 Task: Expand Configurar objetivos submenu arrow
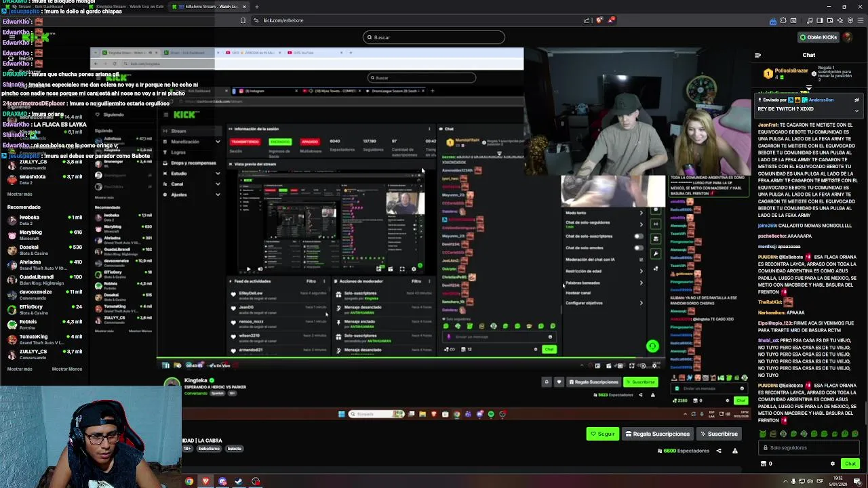641,303
